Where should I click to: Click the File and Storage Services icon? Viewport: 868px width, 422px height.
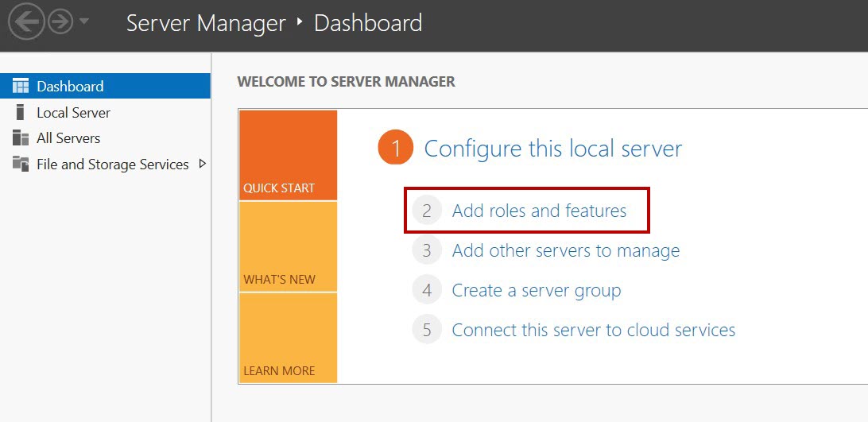pos(20,164)
